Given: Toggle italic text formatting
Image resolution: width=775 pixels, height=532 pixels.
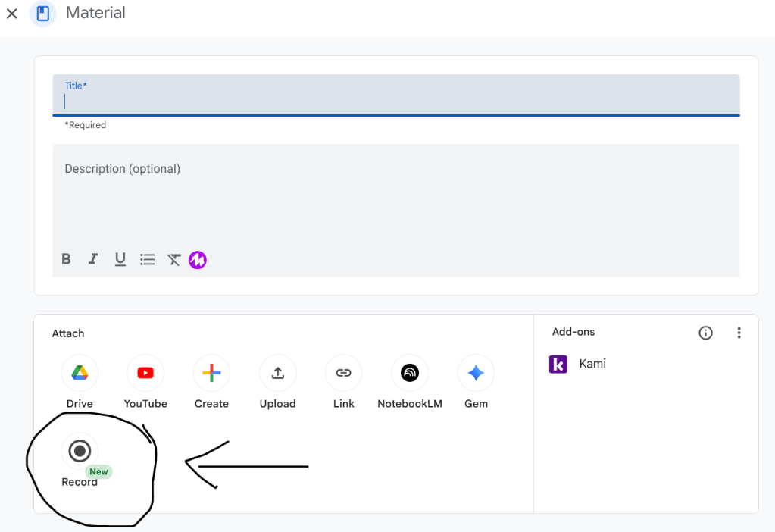Looking at the screenshot, I should point(93,259).
